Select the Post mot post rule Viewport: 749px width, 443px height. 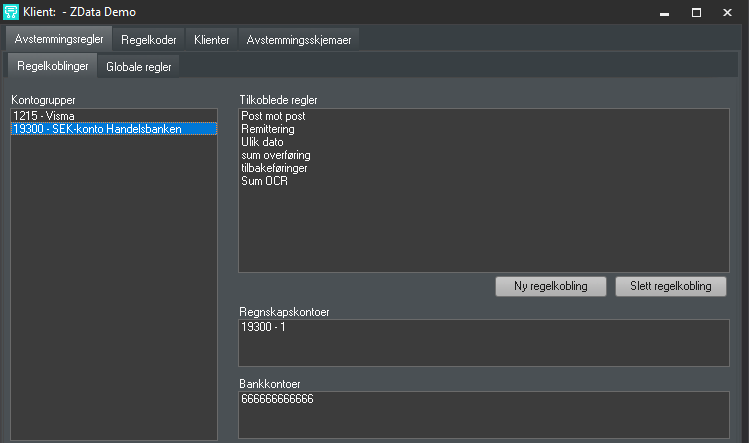274,116
